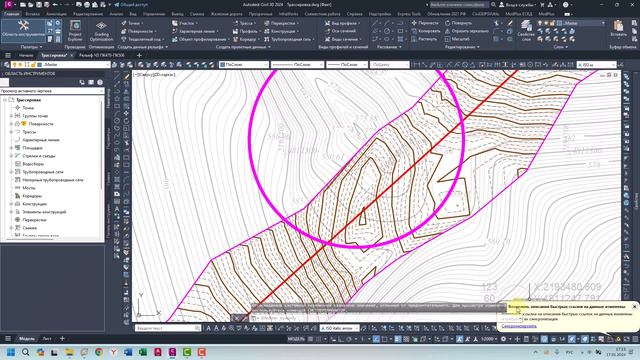Viewport: 640px width, 360px height.
Task: Open the Вставка ribbon tab
Action: [x=33, y=14]
